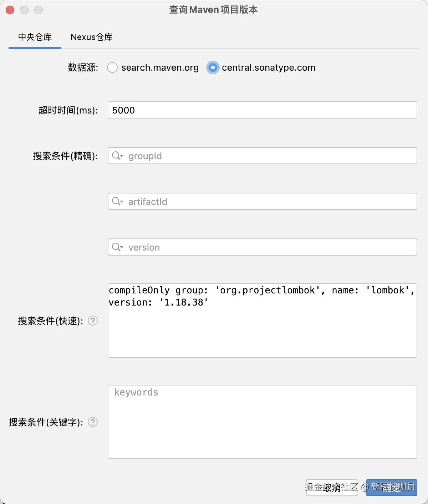
Task: Select the central.sonatype.com radio button
Action: [x=213, y=67]
